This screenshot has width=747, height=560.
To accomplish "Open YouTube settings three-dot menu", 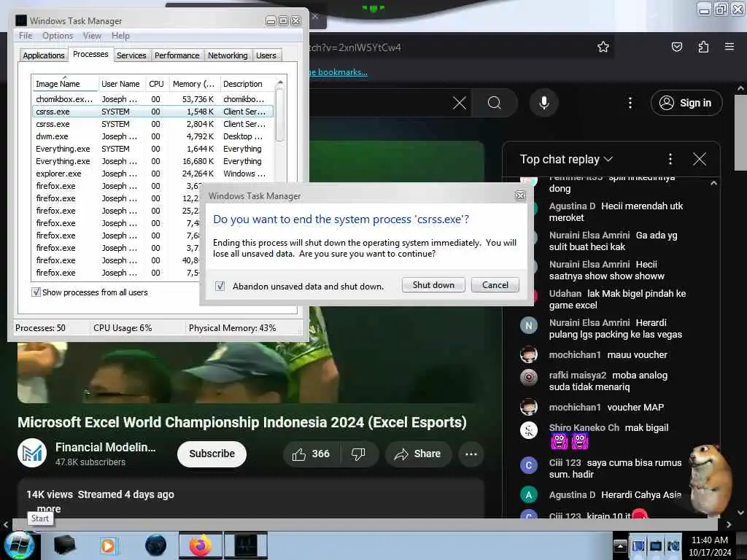I will [630, 103].
